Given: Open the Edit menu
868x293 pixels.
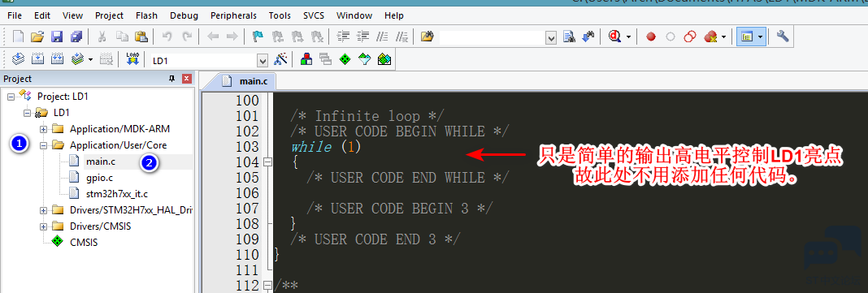Looking at the screenshot, I should click(42, 15).
